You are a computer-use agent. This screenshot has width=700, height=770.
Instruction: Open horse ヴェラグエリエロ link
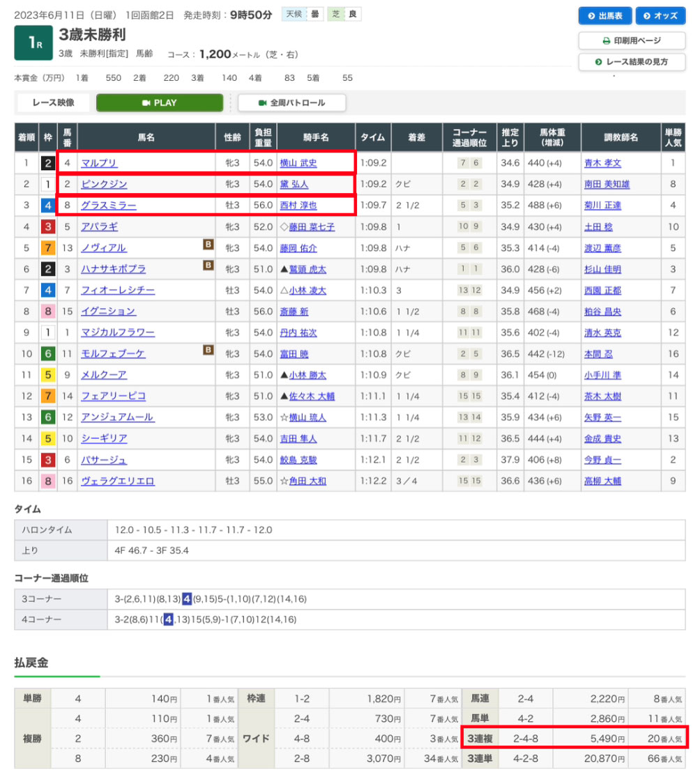tap(117, 481)
